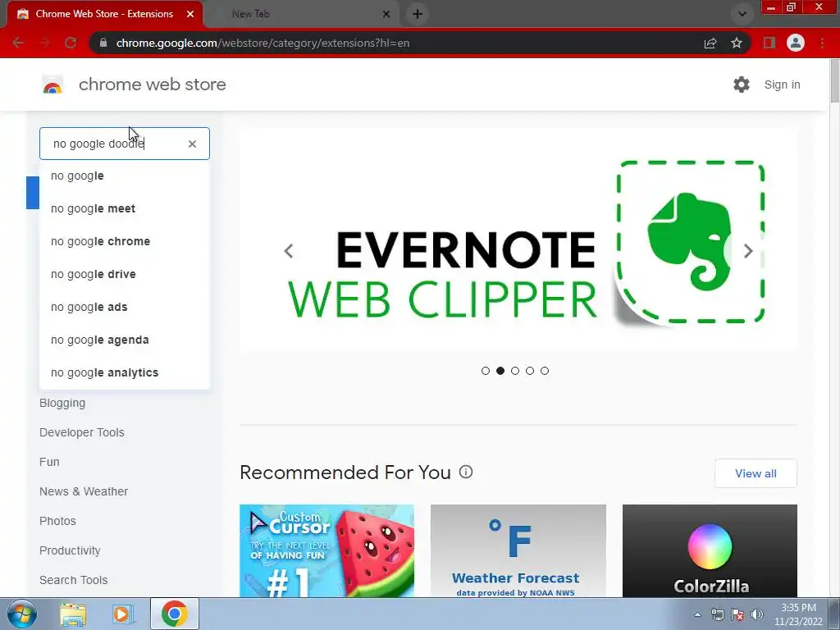
Task: Click the padlock site info icon
Action: point(103,43)
